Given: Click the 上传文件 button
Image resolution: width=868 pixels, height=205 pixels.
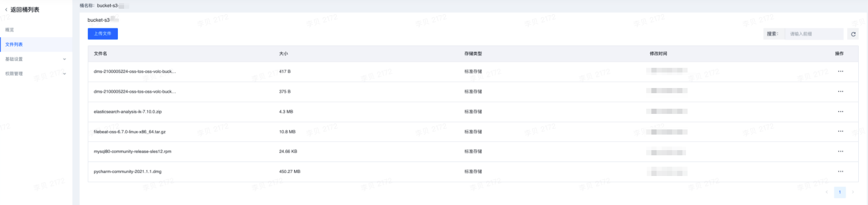Looking at the screenshot, I should (103, 34).
